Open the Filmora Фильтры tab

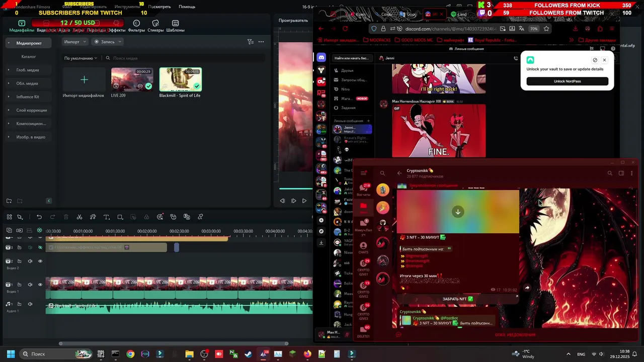(136, 27)
